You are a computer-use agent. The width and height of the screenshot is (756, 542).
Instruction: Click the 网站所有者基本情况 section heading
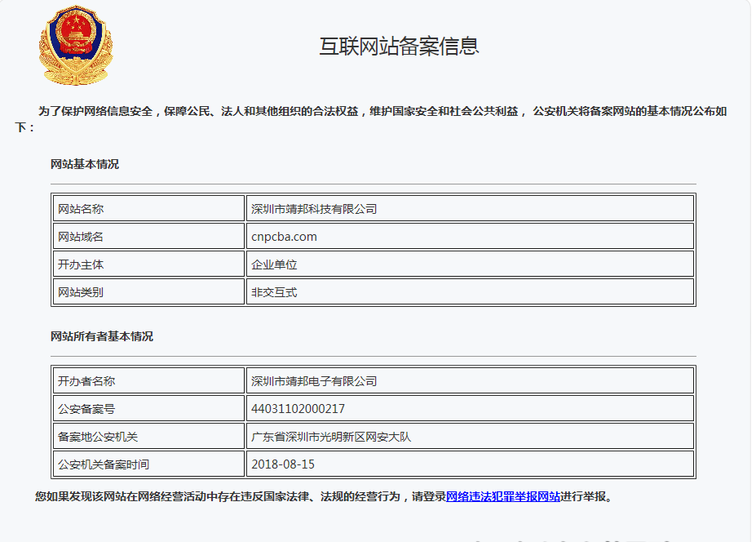pos(102,336)
